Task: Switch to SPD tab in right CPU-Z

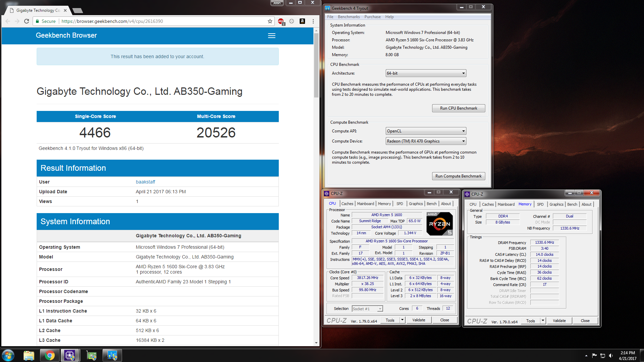Action: (x=540, y=204)
